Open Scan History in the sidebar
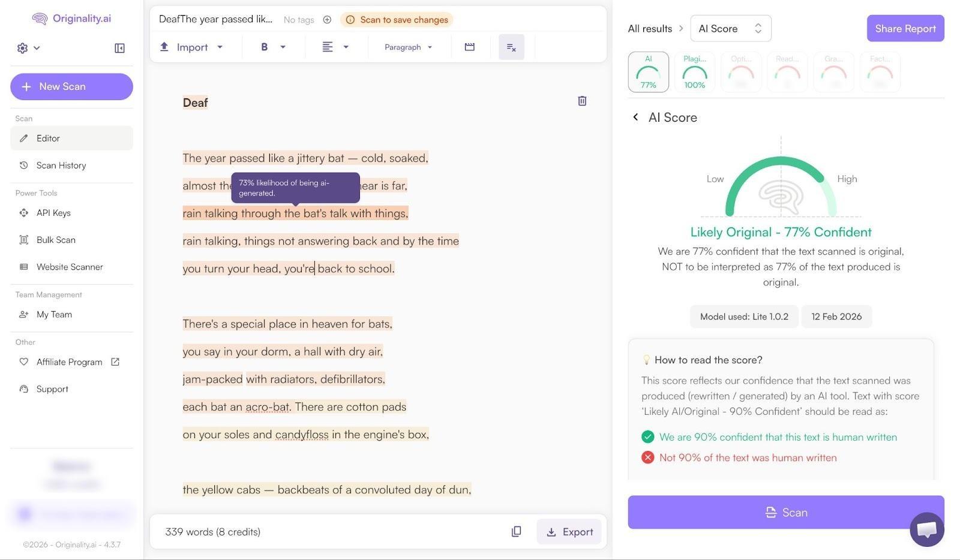This screenshot has width=960, height=560. point(61,165)
